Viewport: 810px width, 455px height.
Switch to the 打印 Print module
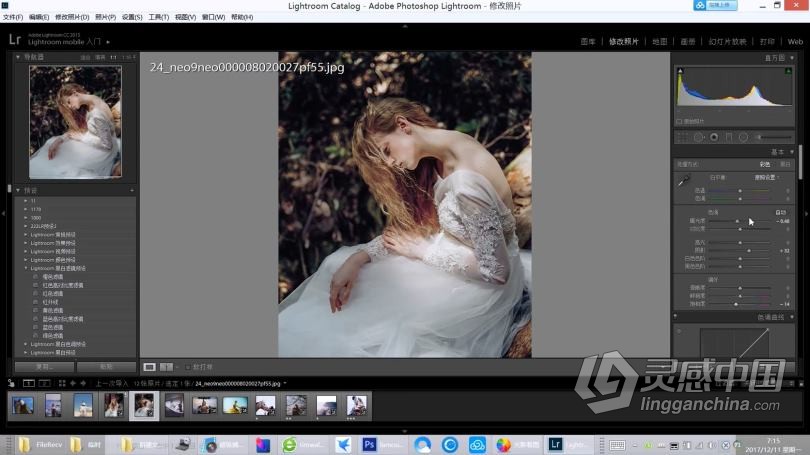coord(767,42)
